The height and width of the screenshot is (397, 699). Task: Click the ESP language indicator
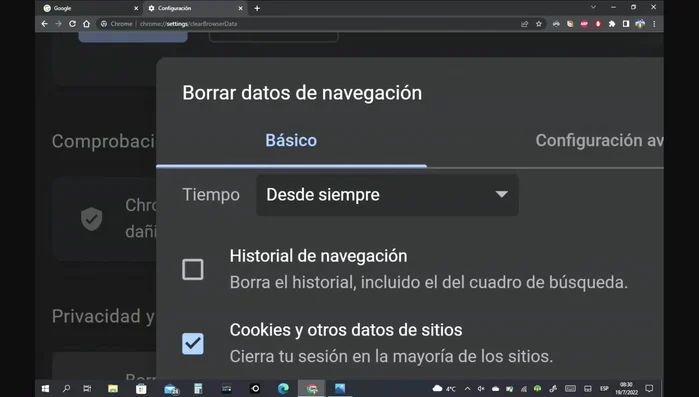[604, 389]
